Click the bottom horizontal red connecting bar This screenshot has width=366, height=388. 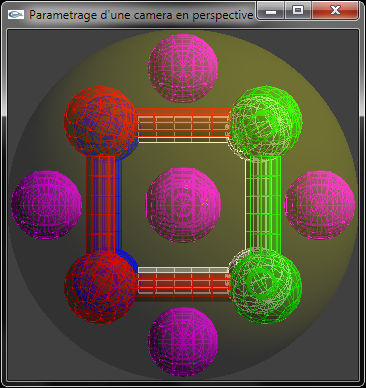184,284
